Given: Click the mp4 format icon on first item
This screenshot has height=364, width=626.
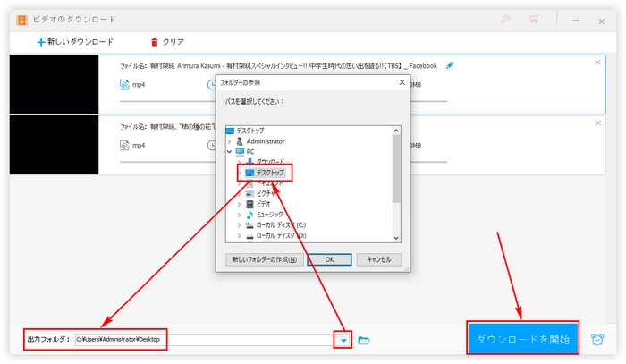Looking at the screenshot, I should click(x=124, y=85).
